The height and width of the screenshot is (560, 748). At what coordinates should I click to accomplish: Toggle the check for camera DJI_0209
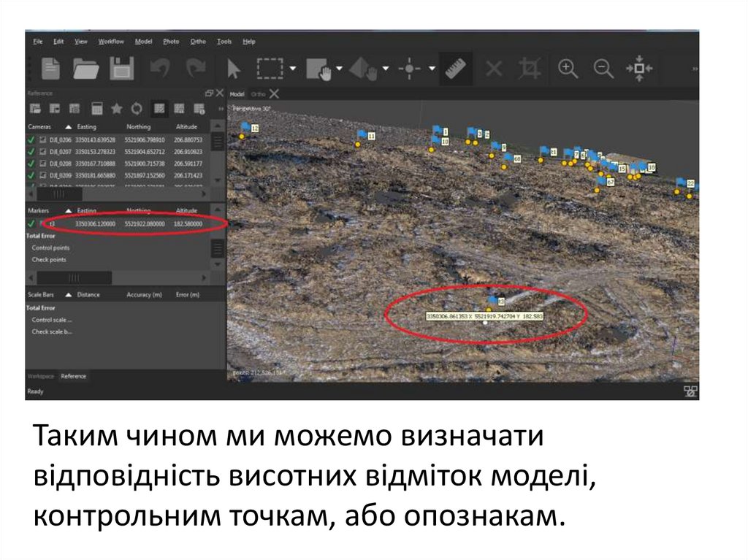31,175
